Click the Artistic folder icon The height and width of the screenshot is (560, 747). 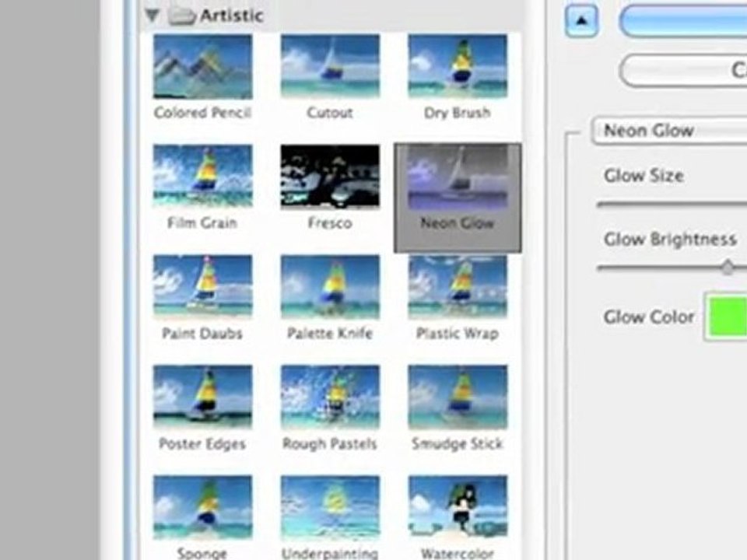(x=182, y=16)
